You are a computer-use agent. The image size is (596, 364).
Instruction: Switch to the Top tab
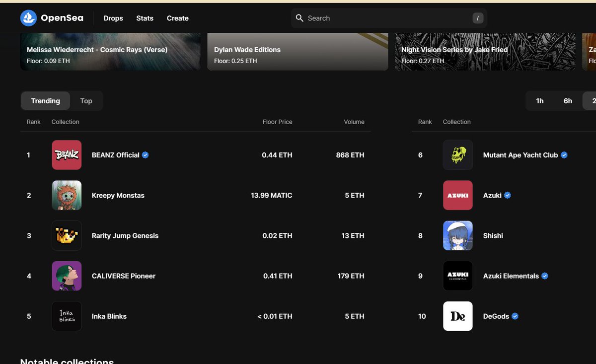tap(86, 101)
